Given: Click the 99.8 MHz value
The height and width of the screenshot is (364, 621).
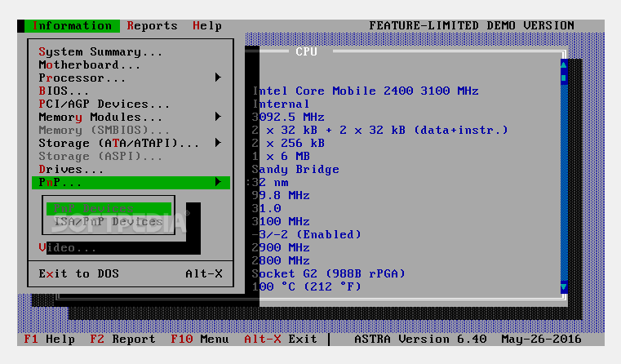Looking at the screenshot, I should [x=281, y=196].
